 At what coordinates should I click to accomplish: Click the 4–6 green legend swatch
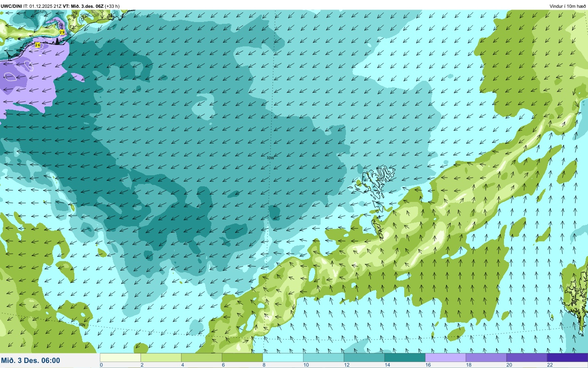click(202, 357)
